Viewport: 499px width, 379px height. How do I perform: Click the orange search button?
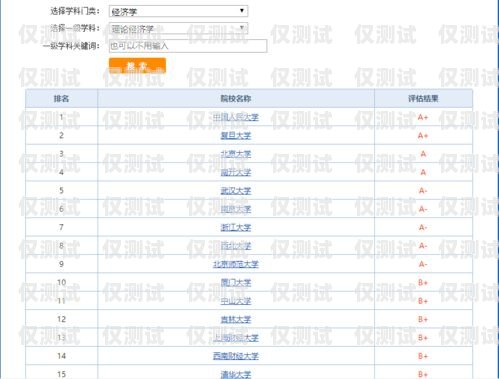point(137,66)
